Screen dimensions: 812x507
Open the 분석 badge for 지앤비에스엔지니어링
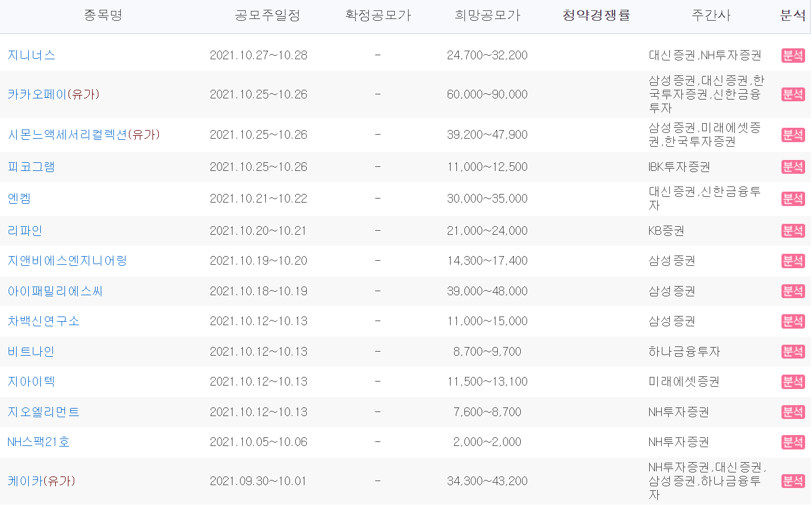click(793, 261)
